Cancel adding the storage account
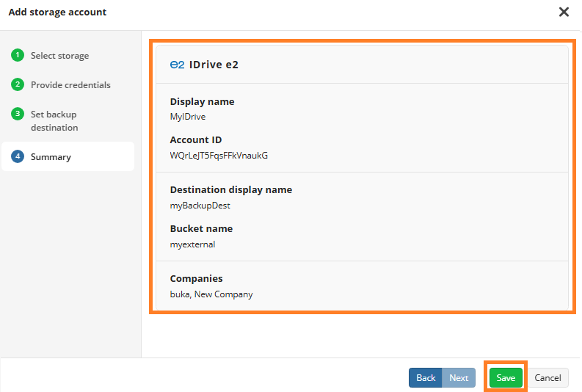This screenshot has width=582, height=392. coord(548,377)
